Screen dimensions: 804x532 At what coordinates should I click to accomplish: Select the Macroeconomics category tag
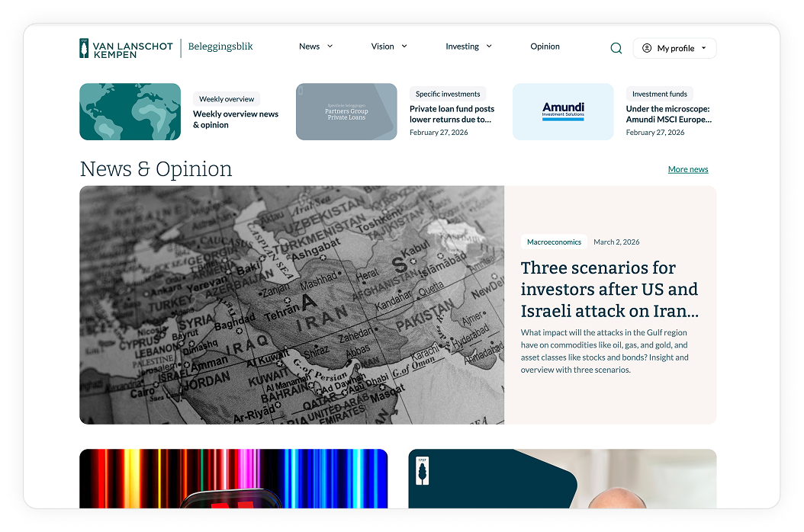554,242
